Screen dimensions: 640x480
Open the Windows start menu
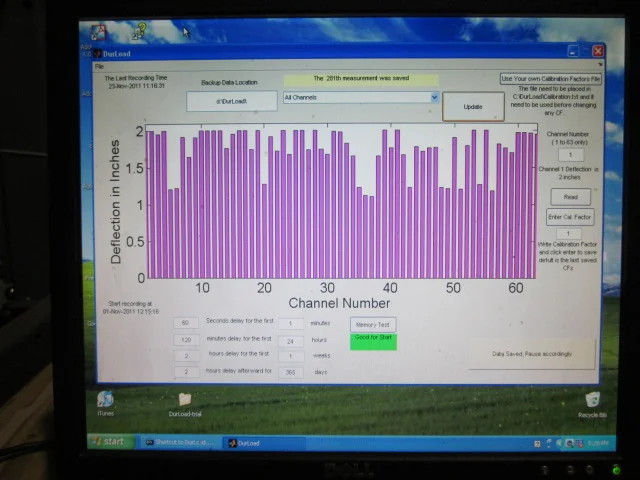pyautogui.click(x=111, y=442)
